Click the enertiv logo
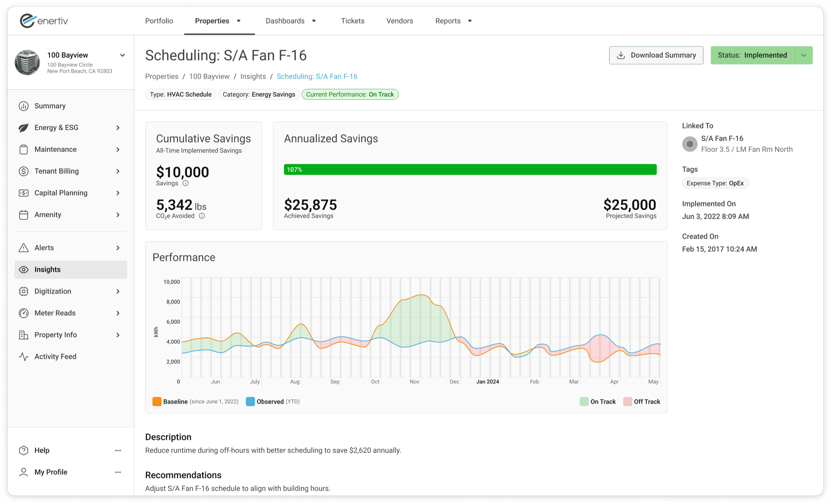This screenshot has width=831, height=504. click(44, 21)
